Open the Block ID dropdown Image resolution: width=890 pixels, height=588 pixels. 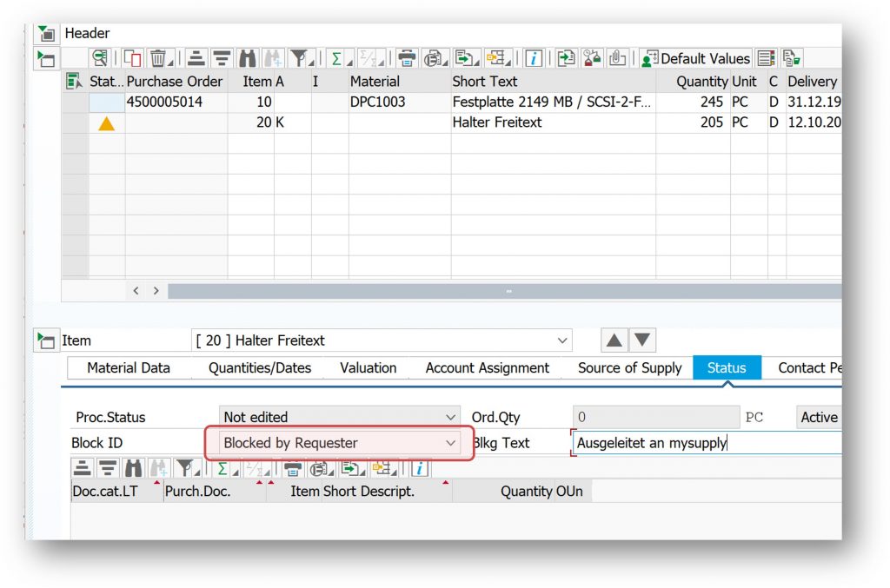click(339, 443)
